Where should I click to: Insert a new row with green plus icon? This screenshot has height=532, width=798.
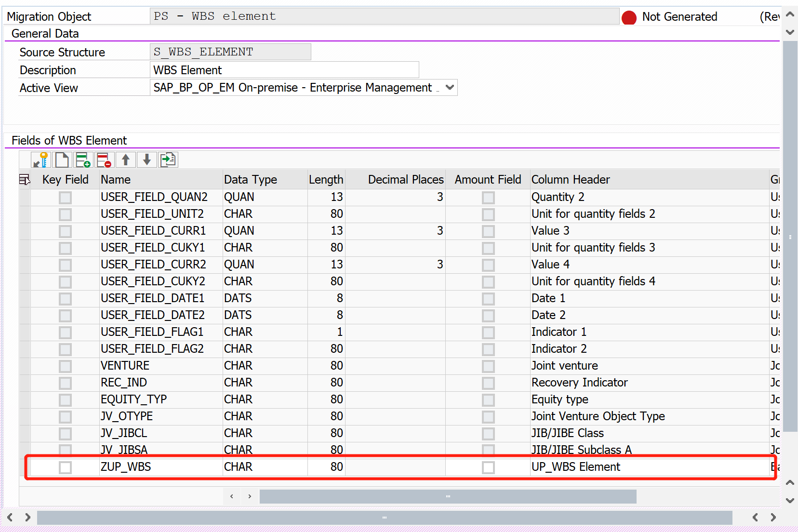(x=83, y=160)
